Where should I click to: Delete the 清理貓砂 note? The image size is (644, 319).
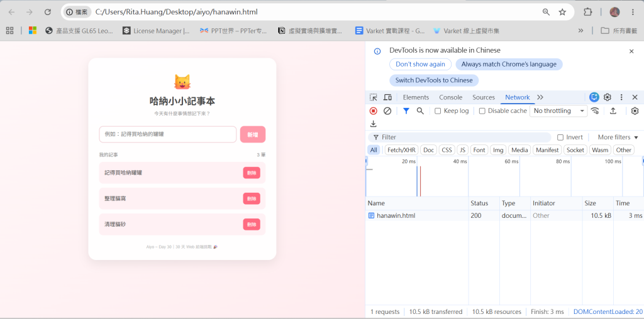click(252, 224)
